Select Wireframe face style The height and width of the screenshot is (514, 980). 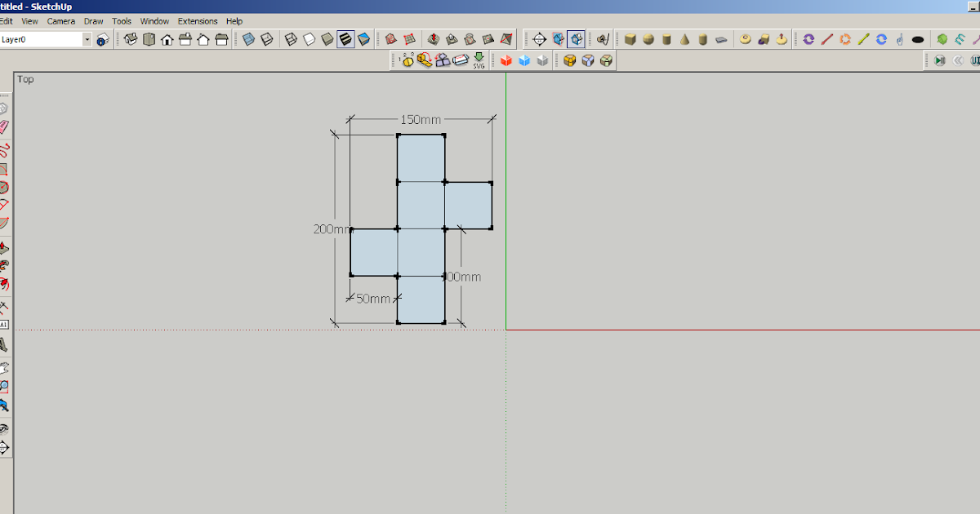292,38
